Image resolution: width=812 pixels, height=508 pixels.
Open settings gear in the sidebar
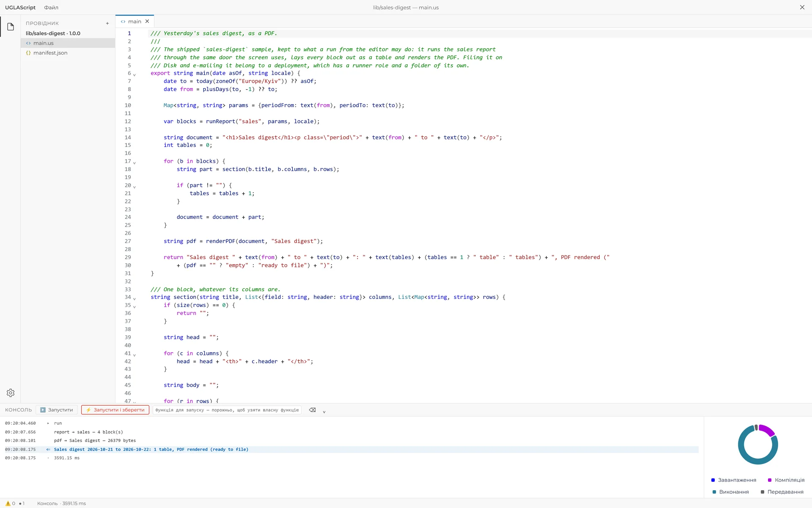[x=11, y=393]
